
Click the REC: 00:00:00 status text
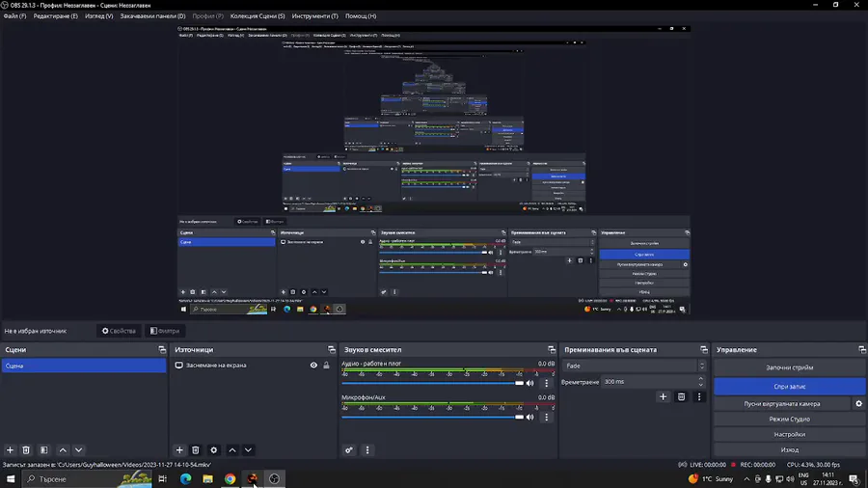758,465
